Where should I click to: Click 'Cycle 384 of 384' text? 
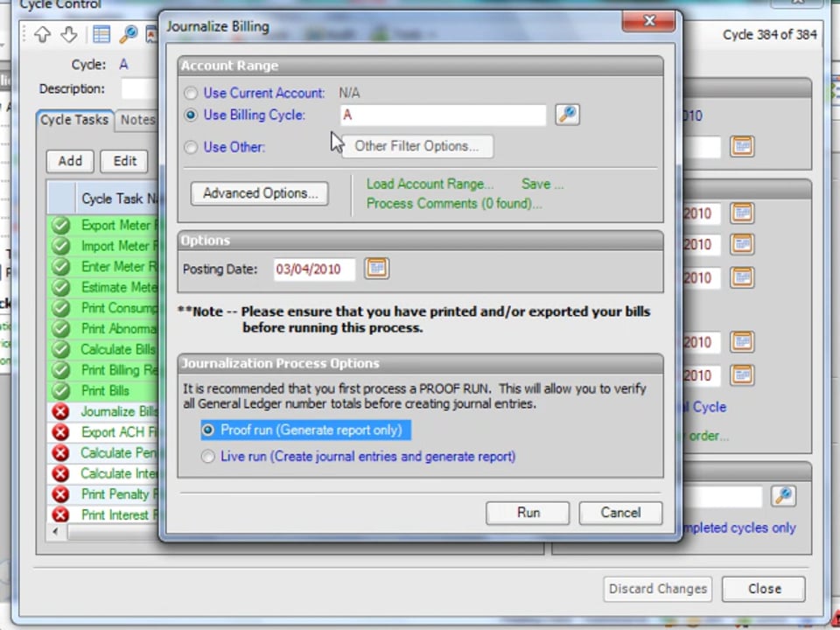tap(769, 35)
